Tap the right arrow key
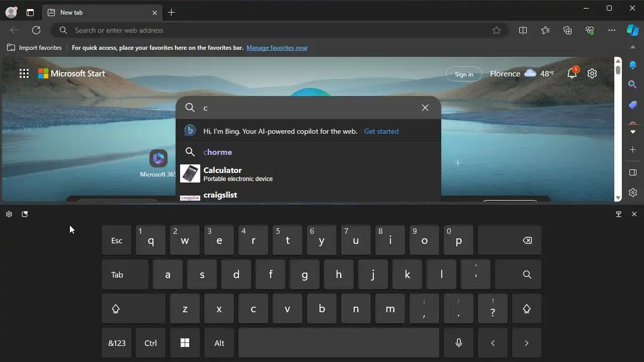644x362 pixels. tap(527, 343)
